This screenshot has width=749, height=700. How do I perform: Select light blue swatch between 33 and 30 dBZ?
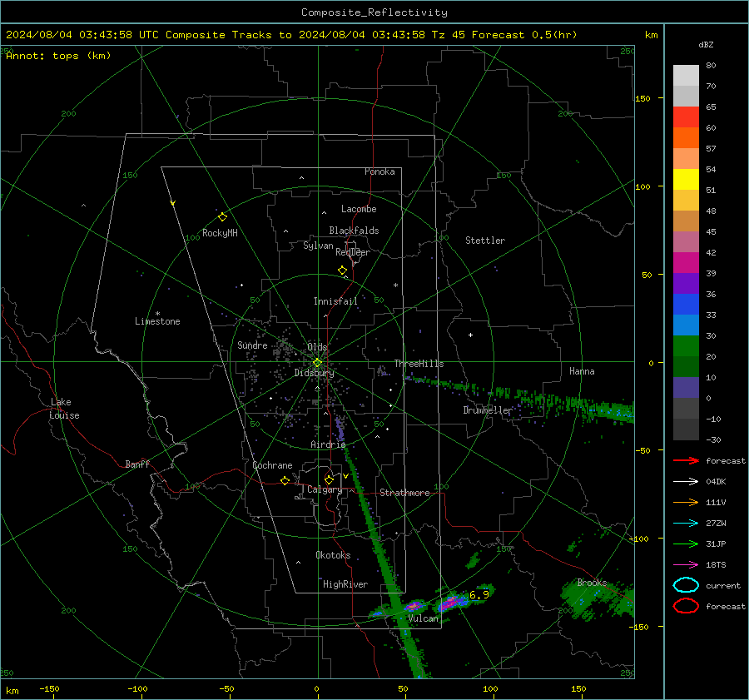(686, 325)
